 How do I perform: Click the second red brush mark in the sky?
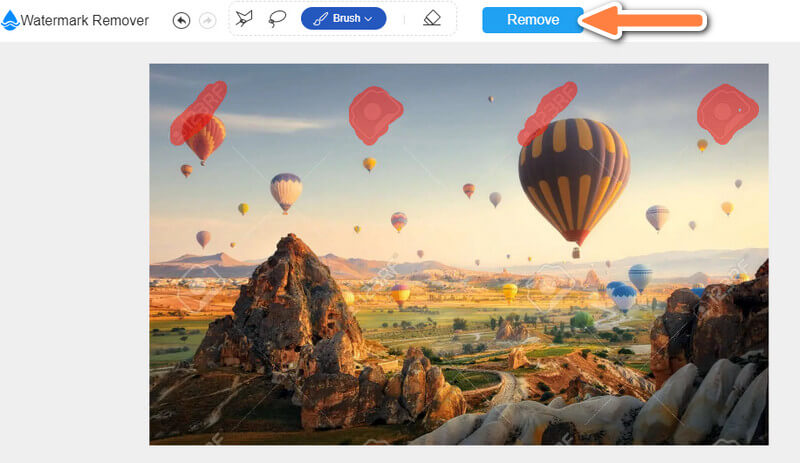point(374,113)
